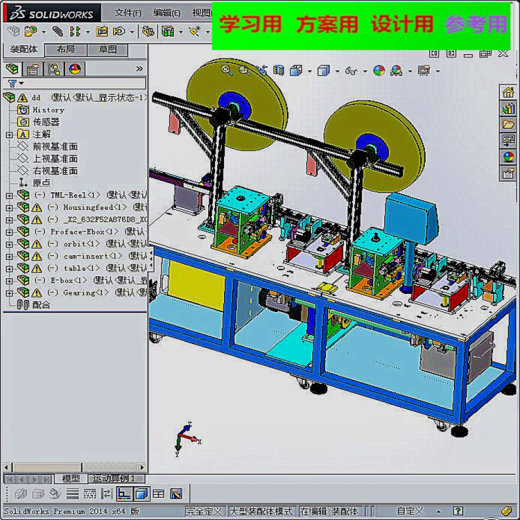This screenshot has width=520, height=520.
Task: Click the reference geometry icon
Action: pos(194,32)
